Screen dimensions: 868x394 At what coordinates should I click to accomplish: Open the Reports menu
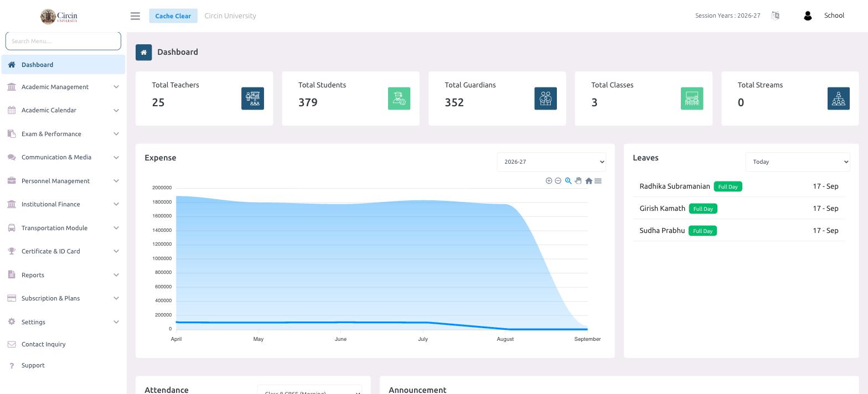click(x=63, y=275)
